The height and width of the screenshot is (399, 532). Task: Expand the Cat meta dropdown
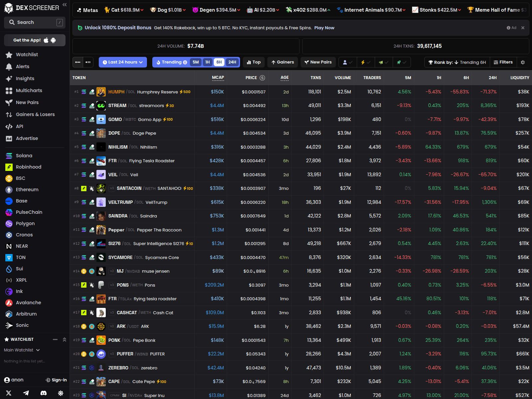click(x=124, y=10)
